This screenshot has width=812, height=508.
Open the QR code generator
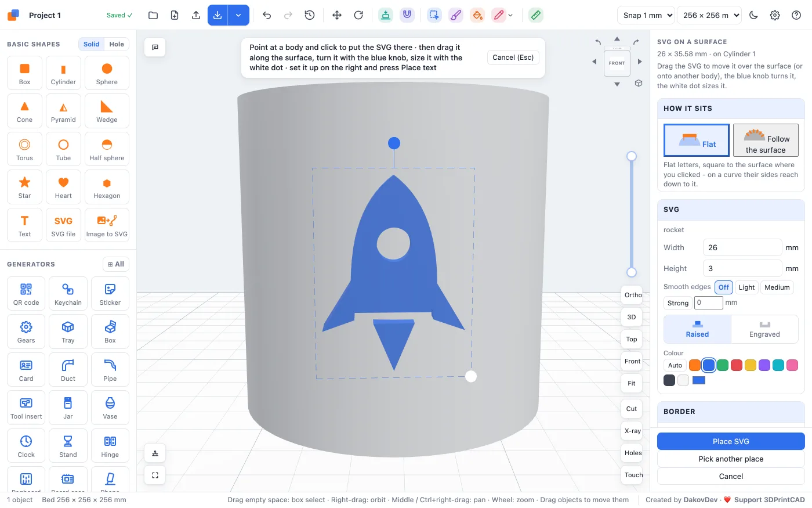26,294
